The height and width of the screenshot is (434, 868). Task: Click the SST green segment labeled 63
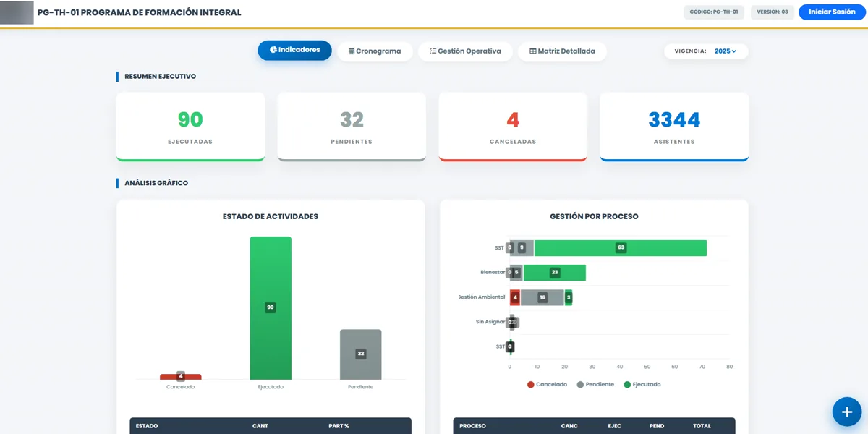coord(621,247)
